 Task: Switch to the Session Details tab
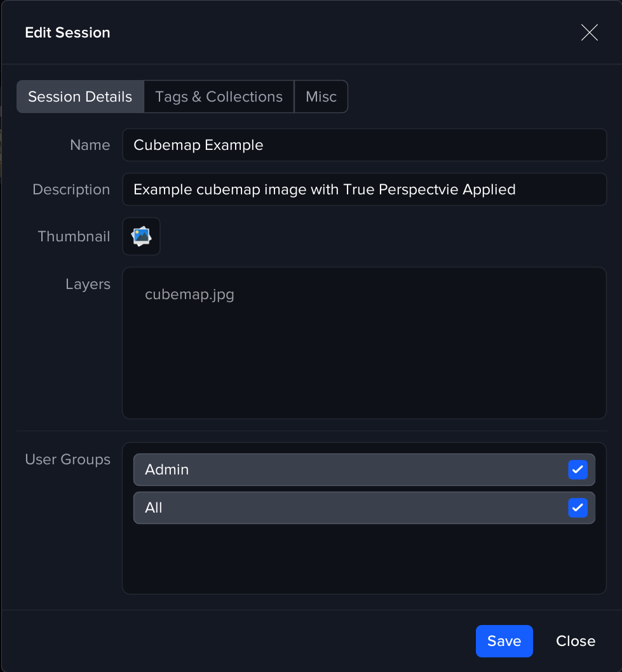[x=80, y=97]
